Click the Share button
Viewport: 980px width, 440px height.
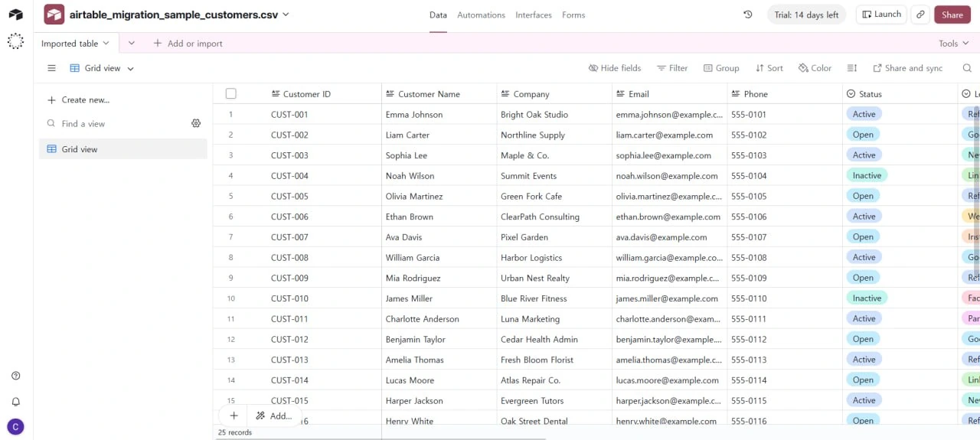click(952, 15)
